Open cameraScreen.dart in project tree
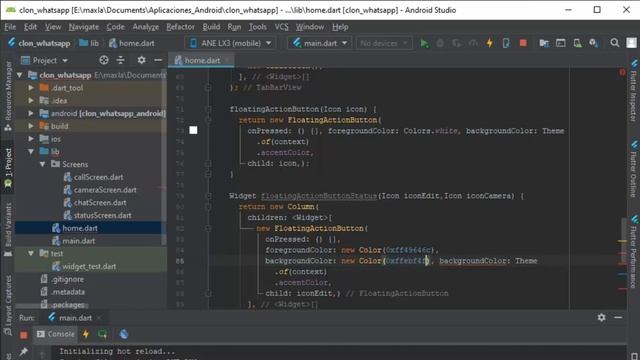 coord(105,190)
